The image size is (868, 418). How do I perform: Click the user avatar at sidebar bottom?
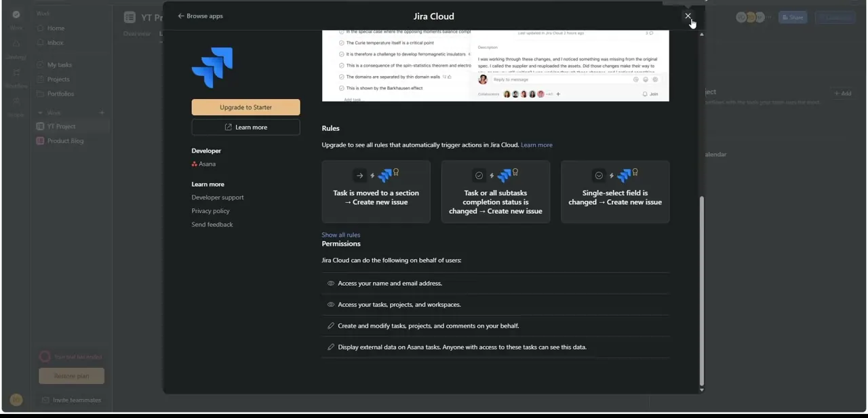16,400
